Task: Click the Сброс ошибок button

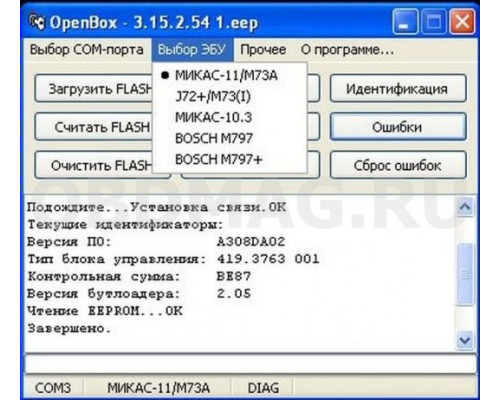Action: pyautogui.click(x=398, y=165)
